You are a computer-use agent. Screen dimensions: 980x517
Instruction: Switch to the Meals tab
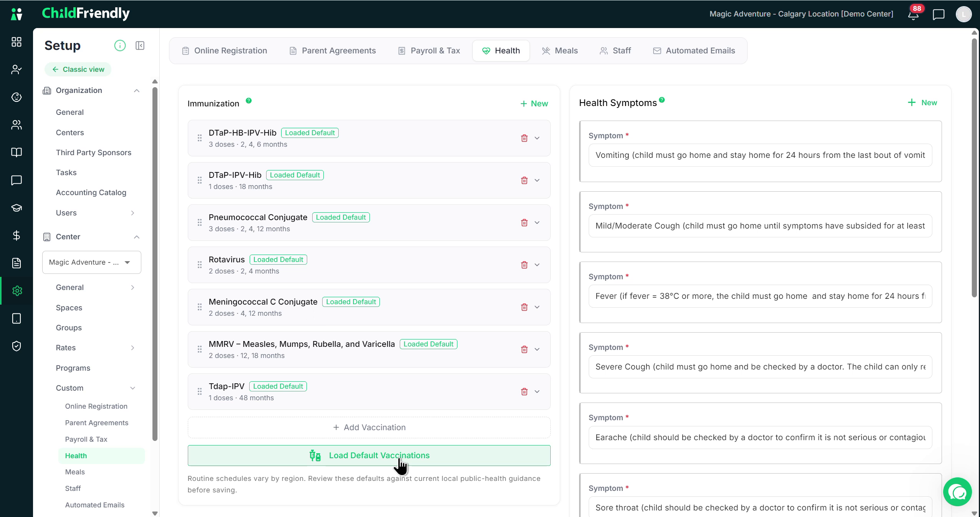click(x=560, y=51)
